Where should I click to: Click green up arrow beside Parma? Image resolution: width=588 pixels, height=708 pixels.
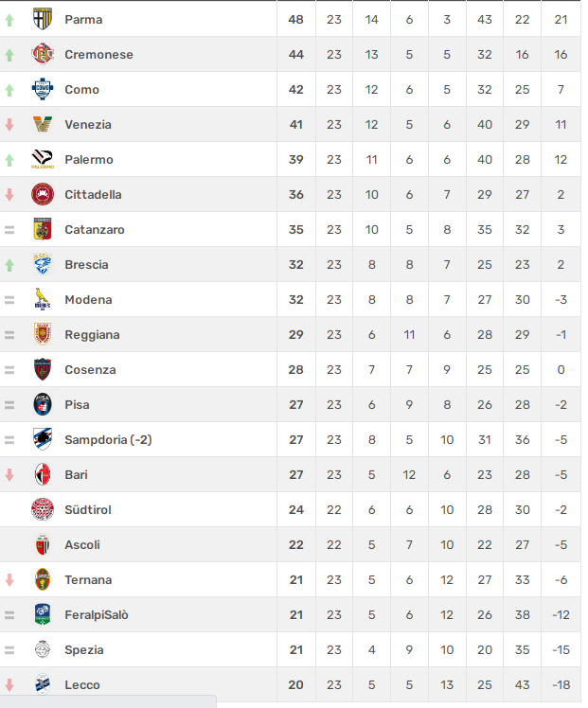pos(9,20)
